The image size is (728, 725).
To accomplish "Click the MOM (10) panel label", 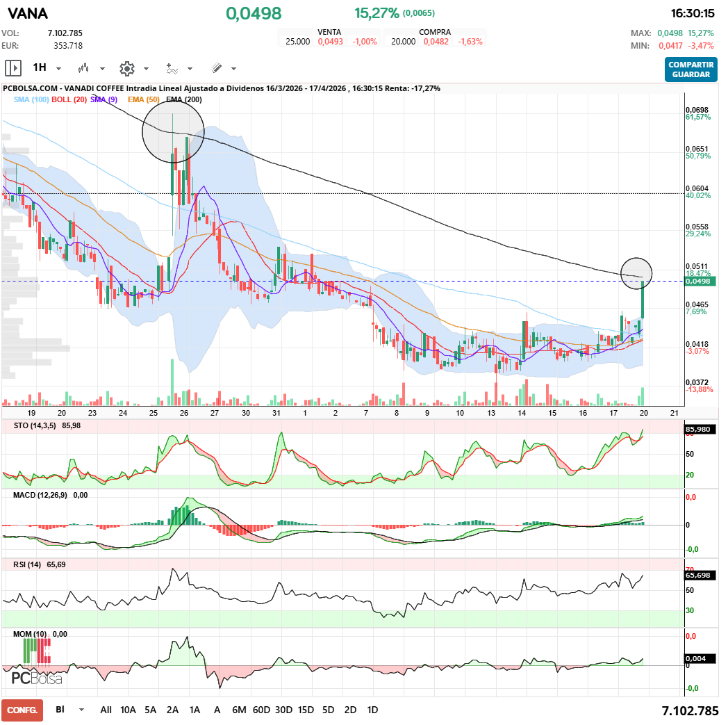I will (30, 634).
